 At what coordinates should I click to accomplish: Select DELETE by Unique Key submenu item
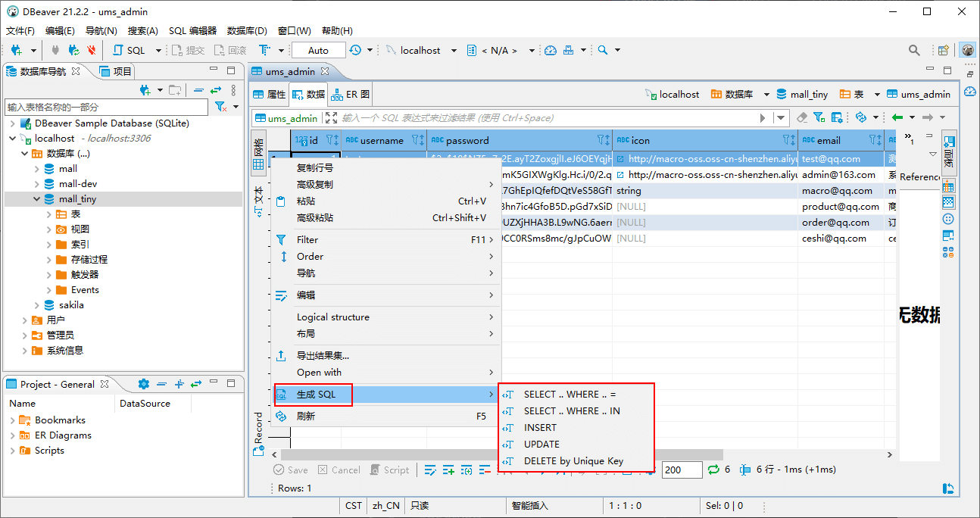576,460
